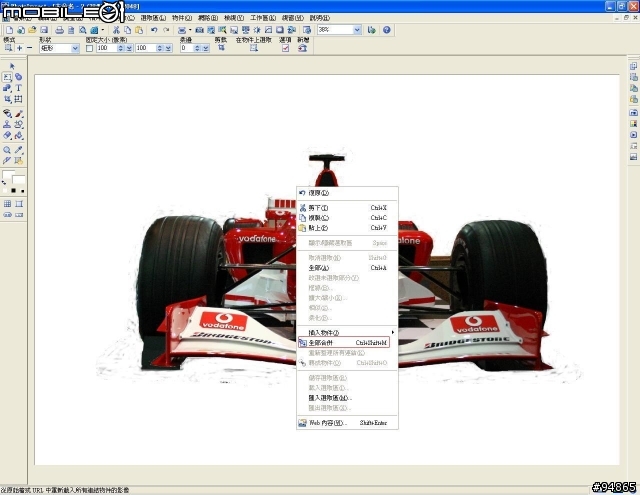Click the Paste clipboard toolbar icon
The image size is (640, 495).
point(139,30)
